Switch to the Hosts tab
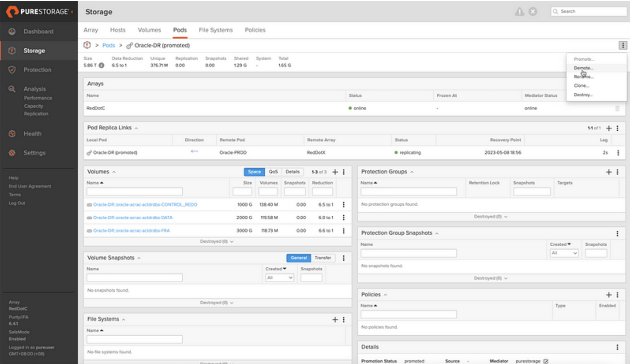The height and width of the screenshot is (364, 630). click(118, 30)
